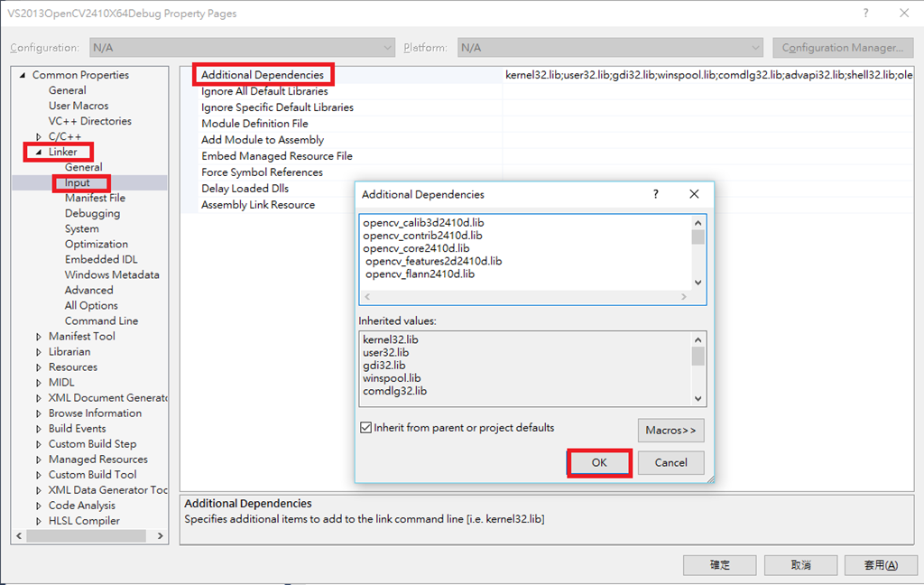Select Manifest File under Linker

click(95, 198)
